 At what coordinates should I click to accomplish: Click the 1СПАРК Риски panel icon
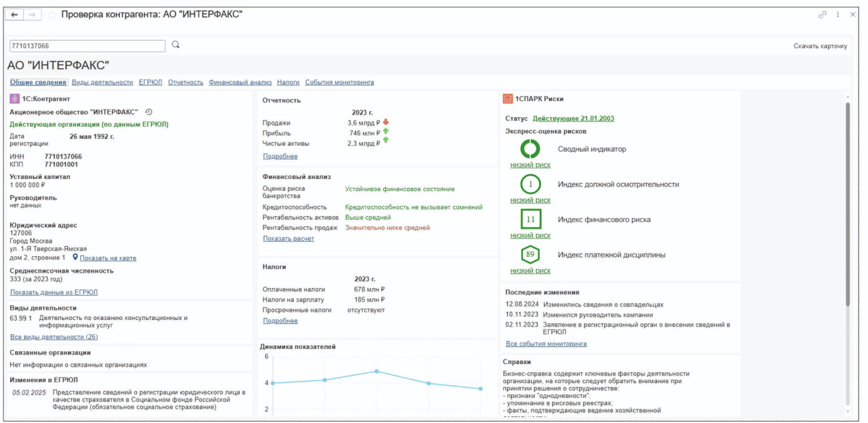coord(508,99)
